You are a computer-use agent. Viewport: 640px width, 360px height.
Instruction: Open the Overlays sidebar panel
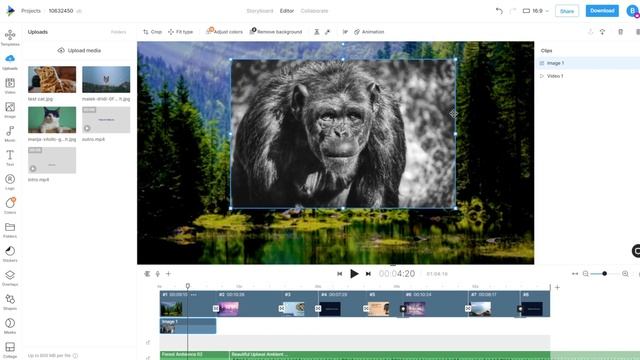click(x=10, y=278)
